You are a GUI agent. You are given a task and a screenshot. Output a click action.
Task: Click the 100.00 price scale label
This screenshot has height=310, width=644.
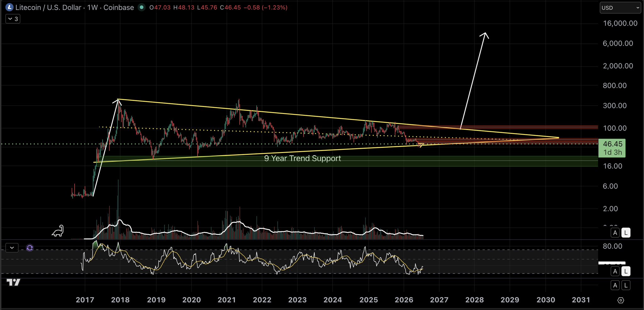(x=615, y=128)
